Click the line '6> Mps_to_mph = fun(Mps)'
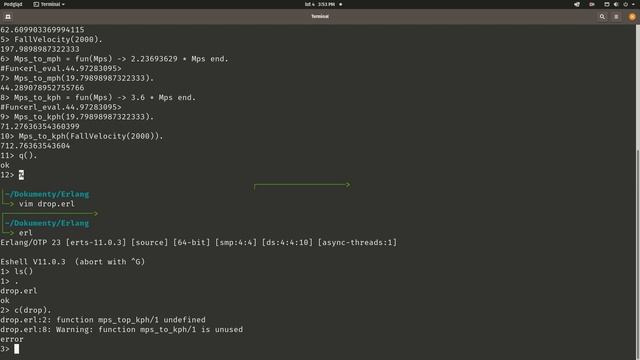The width and height of the screenshot is (640, 360). (114, 59)
